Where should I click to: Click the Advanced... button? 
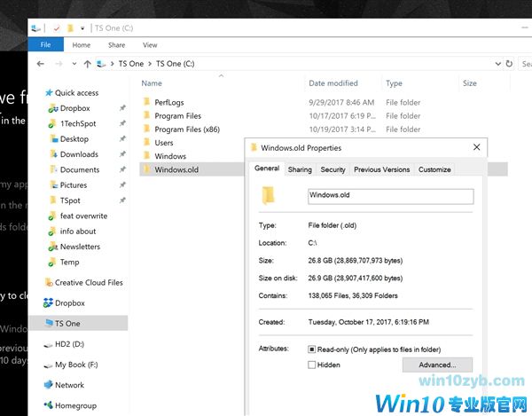437,365
